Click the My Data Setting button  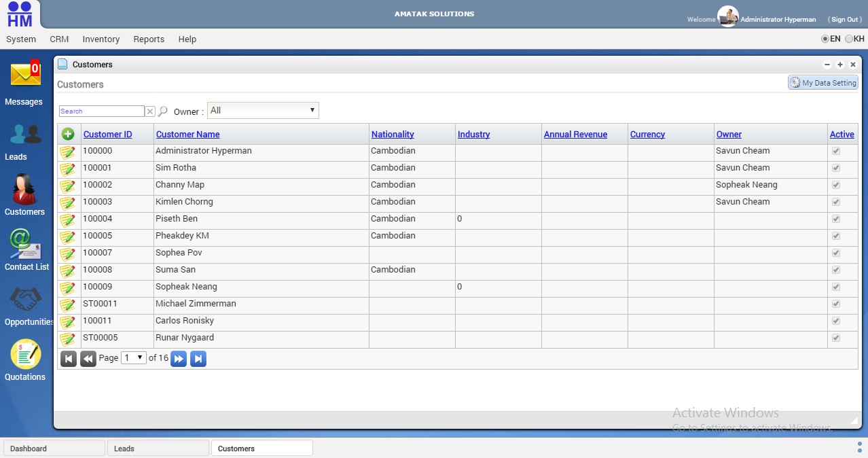pos(823,83)
